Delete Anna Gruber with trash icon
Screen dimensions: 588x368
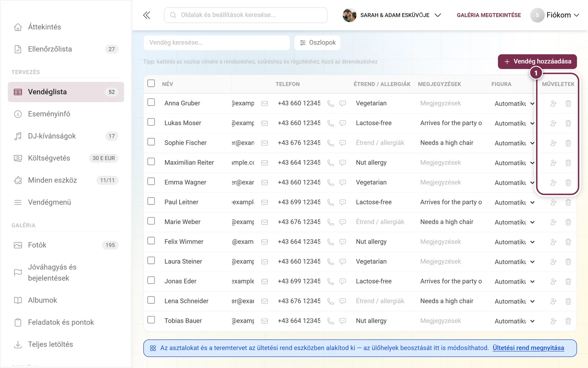coord(568,103)
